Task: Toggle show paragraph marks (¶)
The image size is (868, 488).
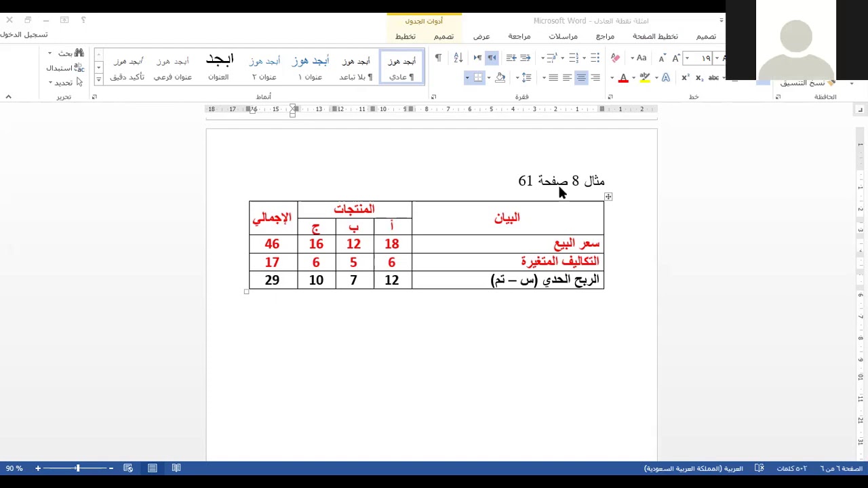Action: 438,58
